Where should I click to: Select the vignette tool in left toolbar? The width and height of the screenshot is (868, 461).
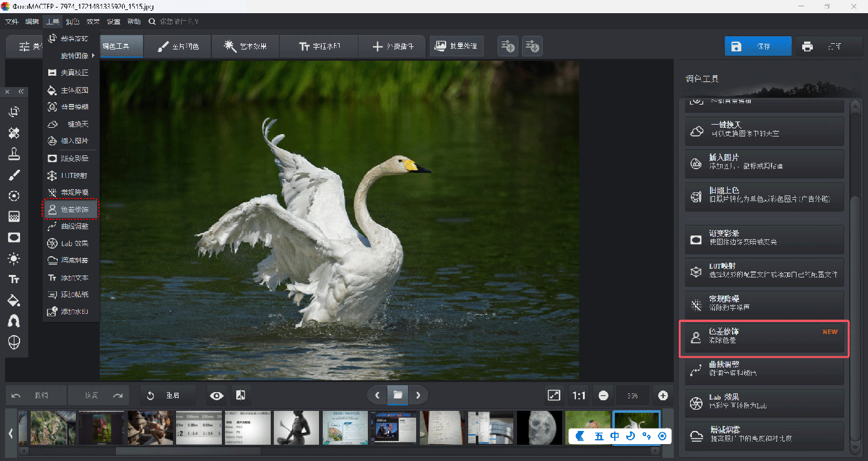tap(14, 237)
